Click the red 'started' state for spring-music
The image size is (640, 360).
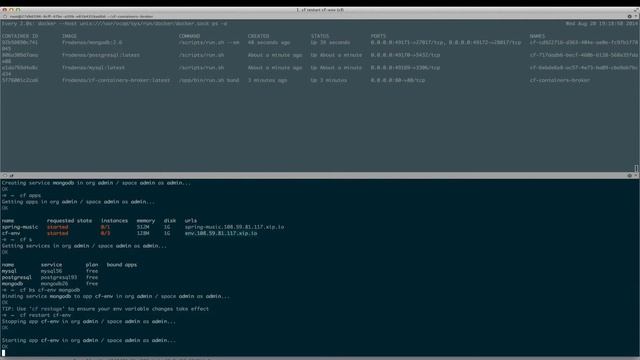pyautogui.click(x=58, y=227)
